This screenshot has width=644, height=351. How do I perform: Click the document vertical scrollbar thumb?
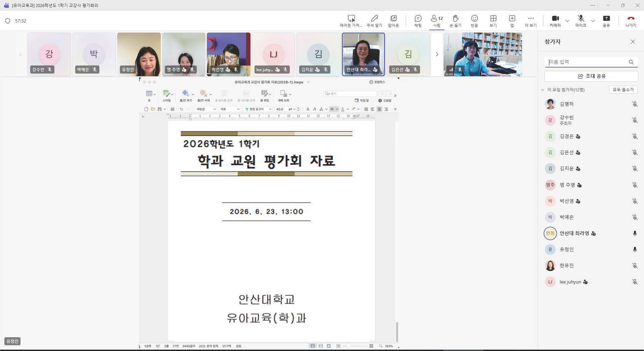point(397,332)
